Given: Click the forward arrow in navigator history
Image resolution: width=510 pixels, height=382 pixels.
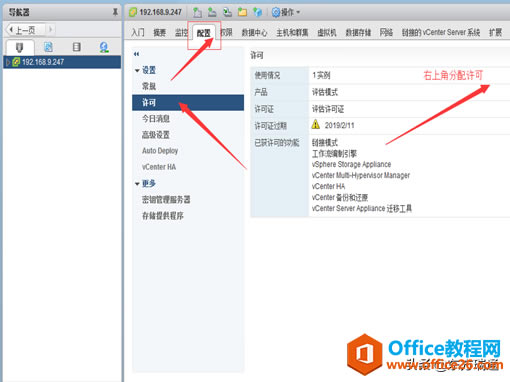Looking at the screenshot, I should [x=51, y=30].
